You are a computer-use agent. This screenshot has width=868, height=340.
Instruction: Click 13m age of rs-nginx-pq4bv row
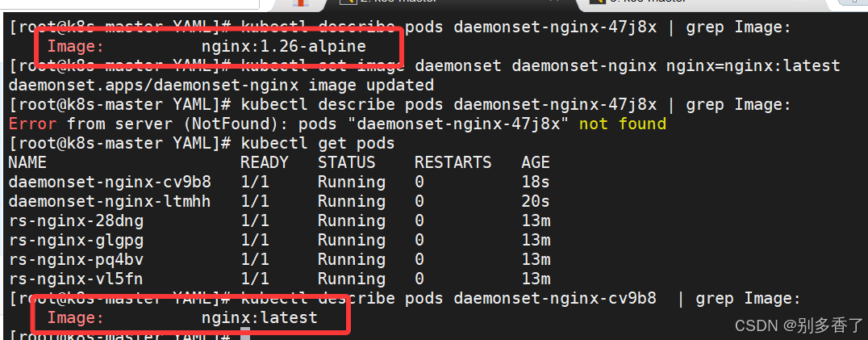536,260
